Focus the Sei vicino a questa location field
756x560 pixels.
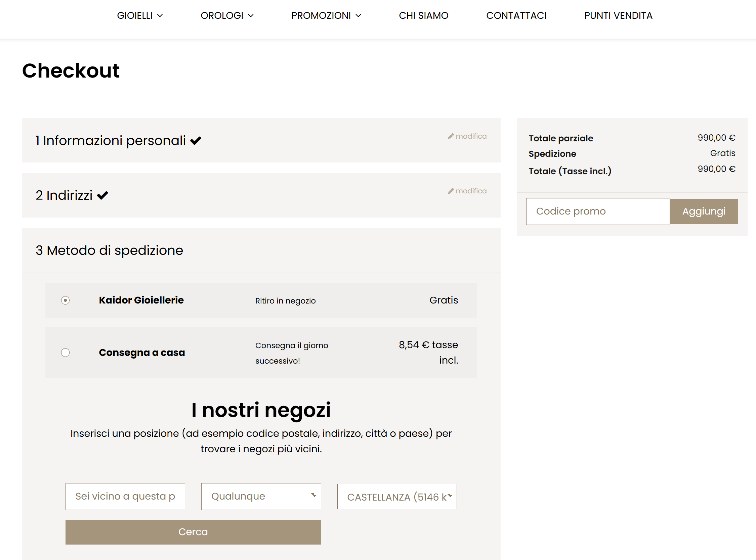tap(125, 496)
